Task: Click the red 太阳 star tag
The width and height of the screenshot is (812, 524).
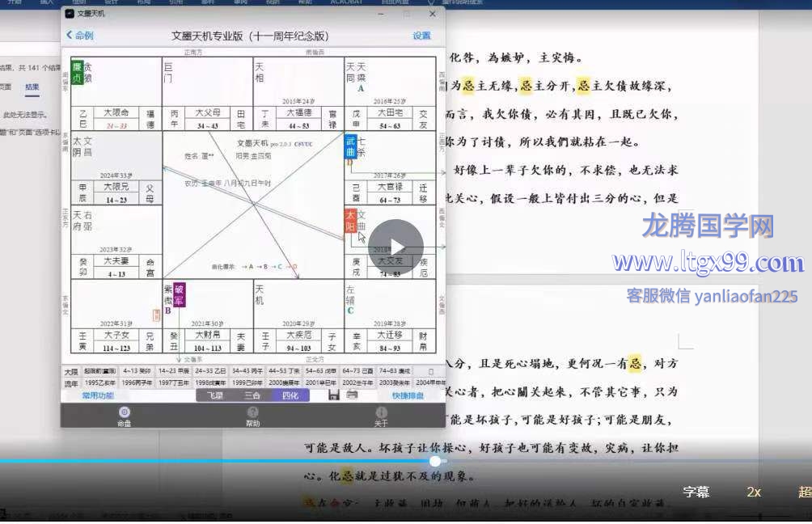Action: [350, 221]
